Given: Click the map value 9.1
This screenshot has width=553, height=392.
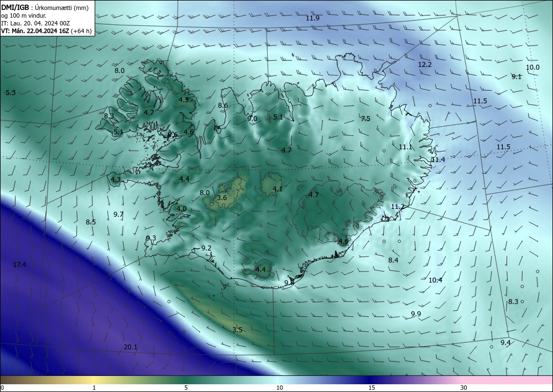Looking at the screenshot, I should tap(517, 76).
